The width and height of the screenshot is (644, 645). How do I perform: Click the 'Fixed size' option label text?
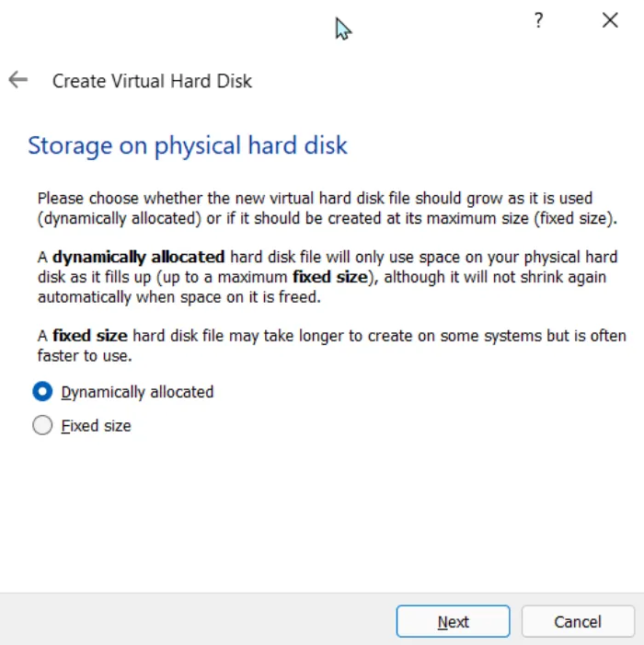97,426
